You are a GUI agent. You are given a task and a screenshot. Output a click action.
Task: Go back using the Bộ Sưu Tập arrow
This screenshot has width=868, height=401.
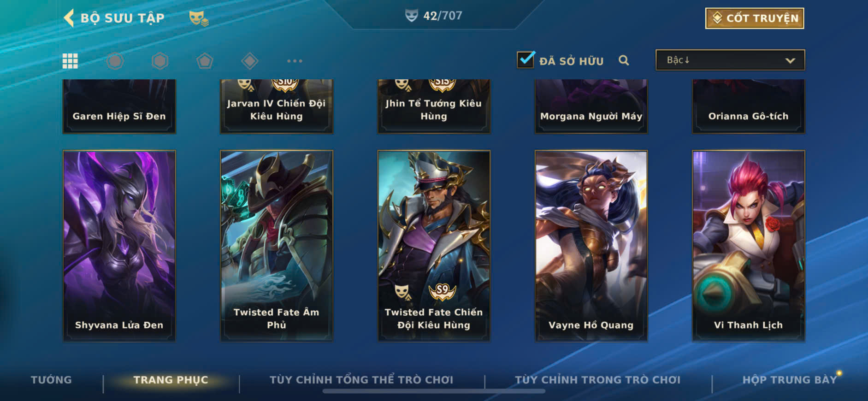69,18
